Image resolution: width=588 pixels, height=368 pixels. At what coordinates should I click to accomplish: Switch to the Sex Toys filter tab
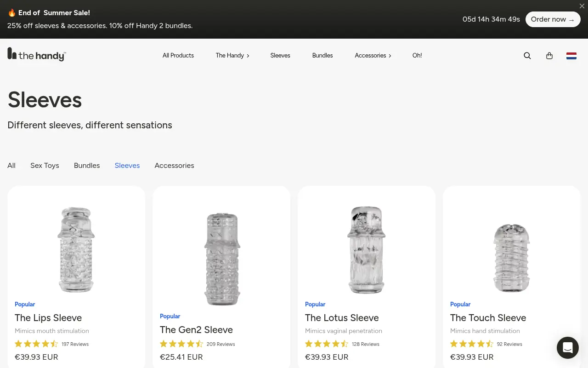point(45,166)
